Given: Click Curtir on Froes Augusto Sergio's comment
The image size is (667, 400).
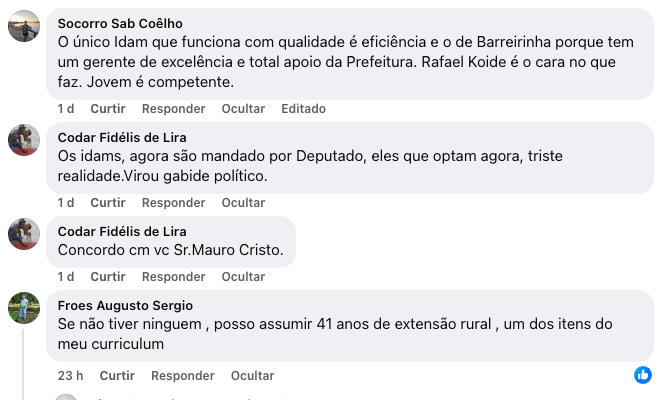Looking at the screenshot, I should coord(117,375).
